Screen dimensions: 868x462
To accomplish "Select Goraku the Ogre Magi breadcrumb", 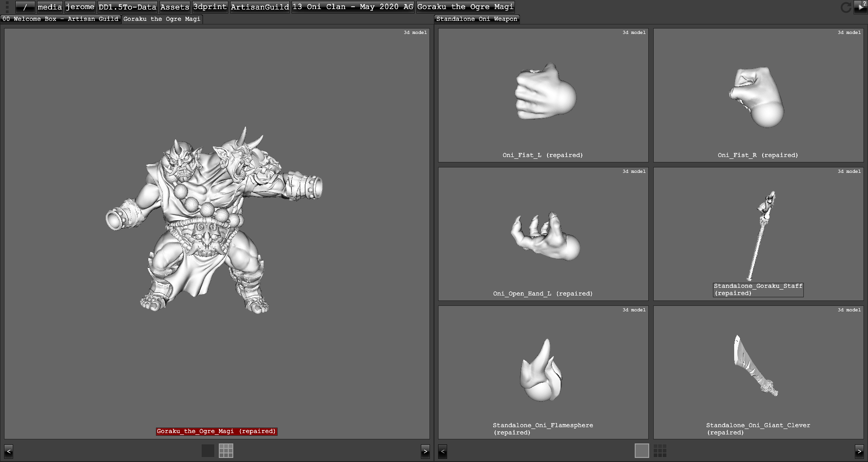I will 466,7.
